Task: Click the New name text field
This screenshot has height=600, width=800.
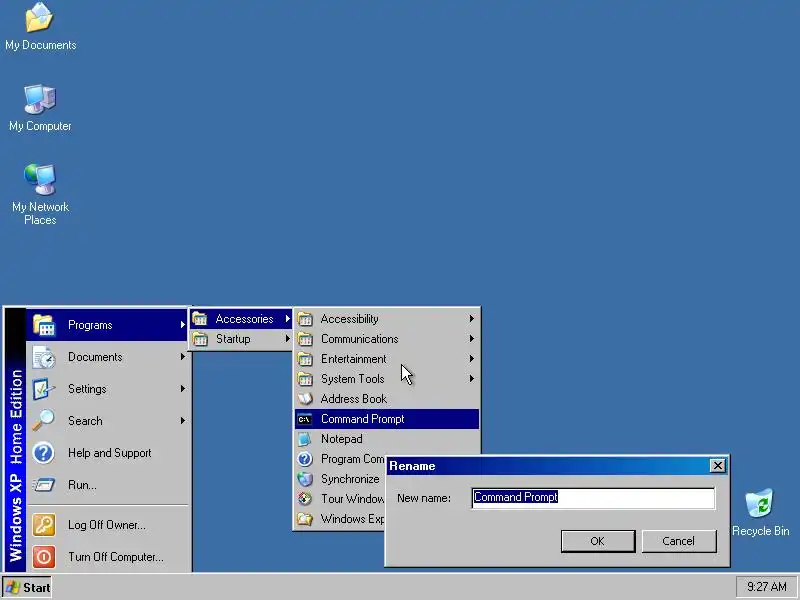Action: 593,497
